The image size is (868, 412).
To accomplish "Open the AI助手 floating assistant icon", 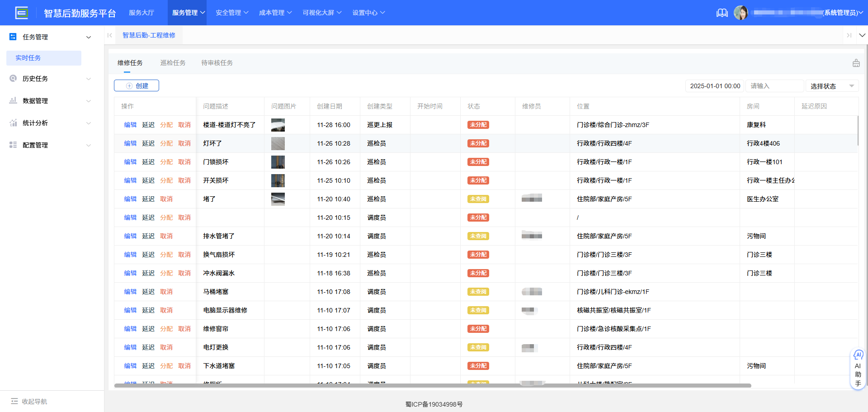I will (858, 355).
